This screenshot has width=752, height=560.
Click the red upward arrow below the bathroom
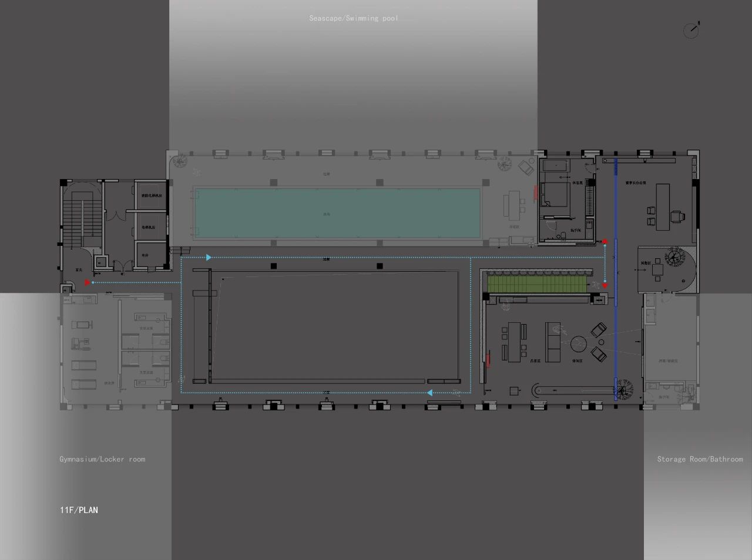point(605,241)
